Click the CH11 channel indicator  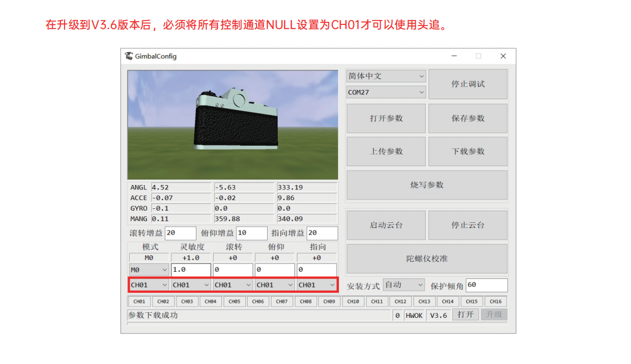coord(377,301)
